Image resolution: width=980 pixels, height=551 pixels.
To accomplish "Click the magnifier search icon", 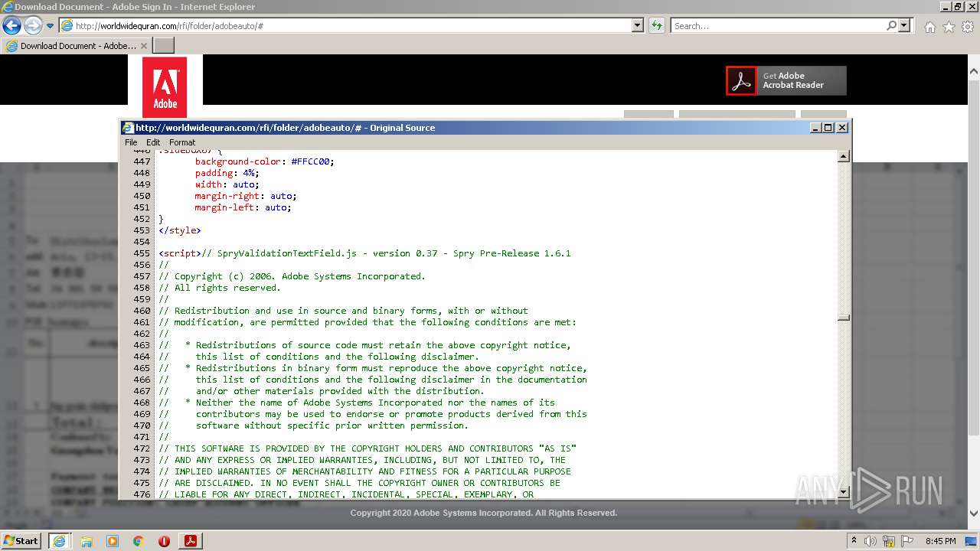I will (x=891, y=26).
